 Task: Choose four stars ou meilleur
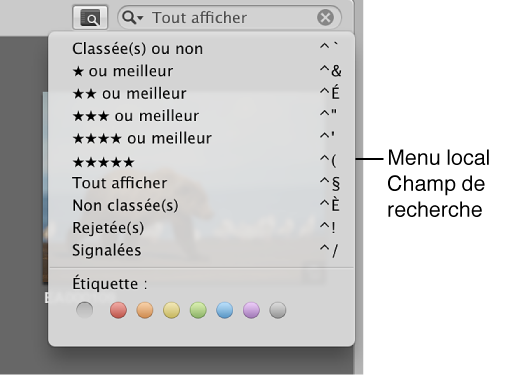(x=201, y=138)
